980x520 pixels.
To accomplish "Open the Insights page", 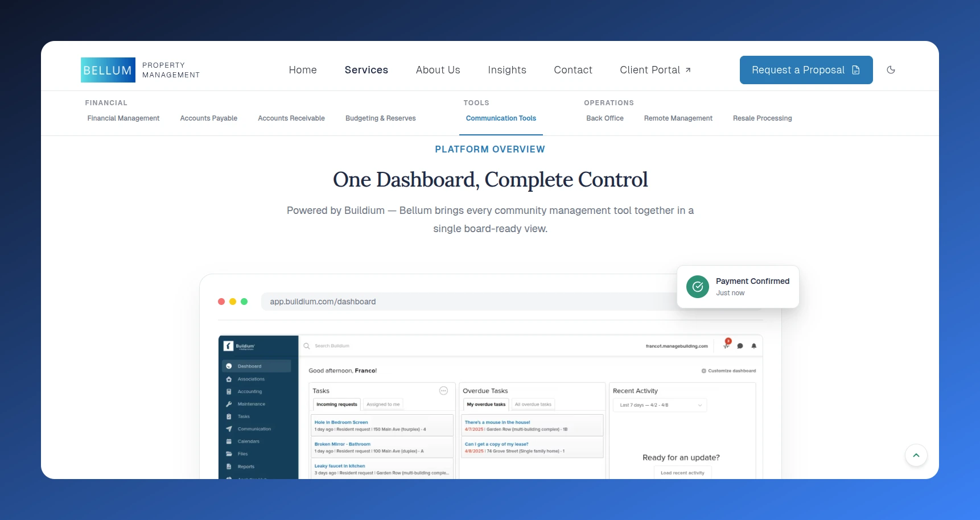I will (x=507, y=70).
